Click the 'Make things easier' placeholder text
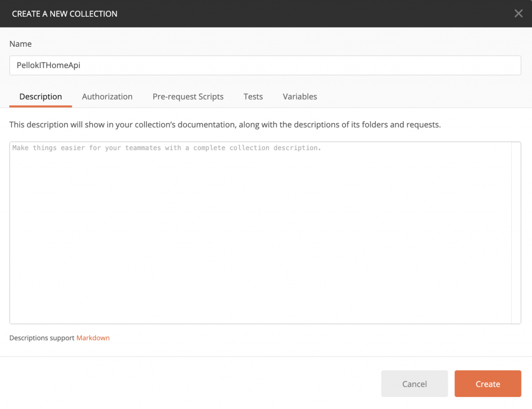 166,148
